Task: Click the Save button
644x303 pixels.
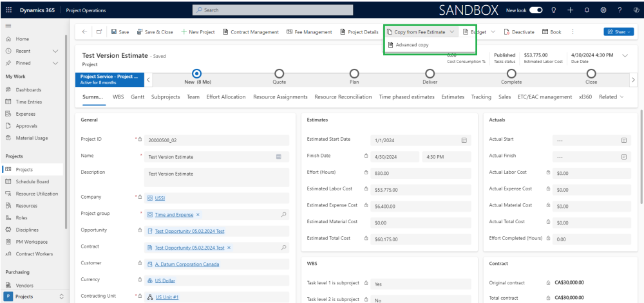Action: tap(120, 32)
